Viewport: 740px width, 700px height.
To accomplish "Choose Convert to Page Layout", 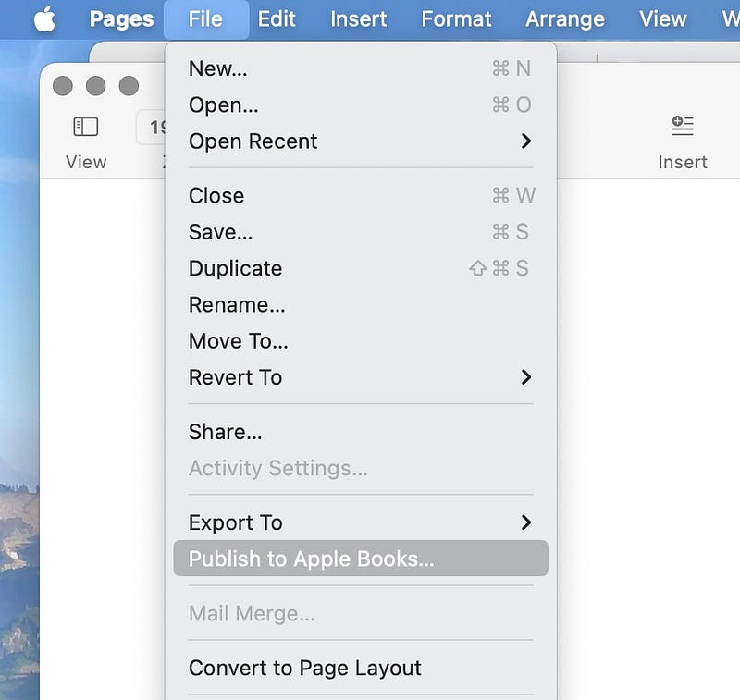I will 361,668.
